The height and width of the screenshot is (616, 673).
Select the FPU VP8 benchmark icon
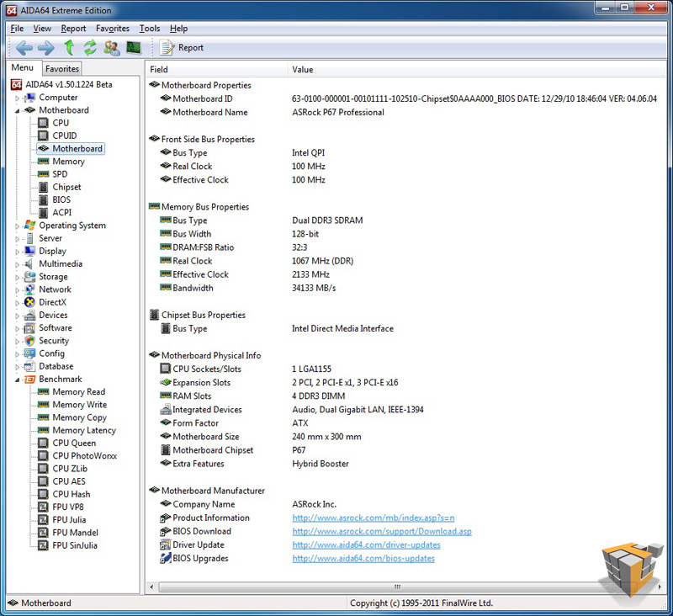pyautogui.click(x=43, y=507)
